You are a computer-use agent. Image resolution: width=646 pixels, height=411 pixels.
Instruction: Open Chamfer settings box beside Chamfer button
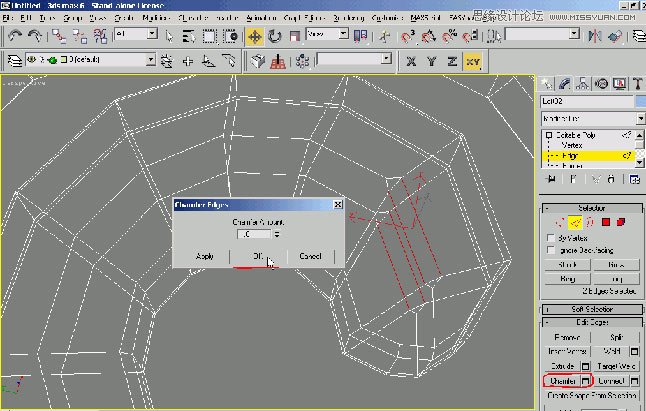[x=586, y=381]
